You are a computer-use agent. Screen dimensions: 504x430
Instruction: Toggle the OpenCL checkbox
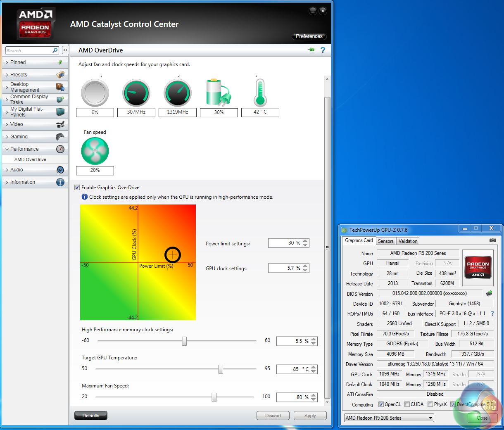pos(381,404)
